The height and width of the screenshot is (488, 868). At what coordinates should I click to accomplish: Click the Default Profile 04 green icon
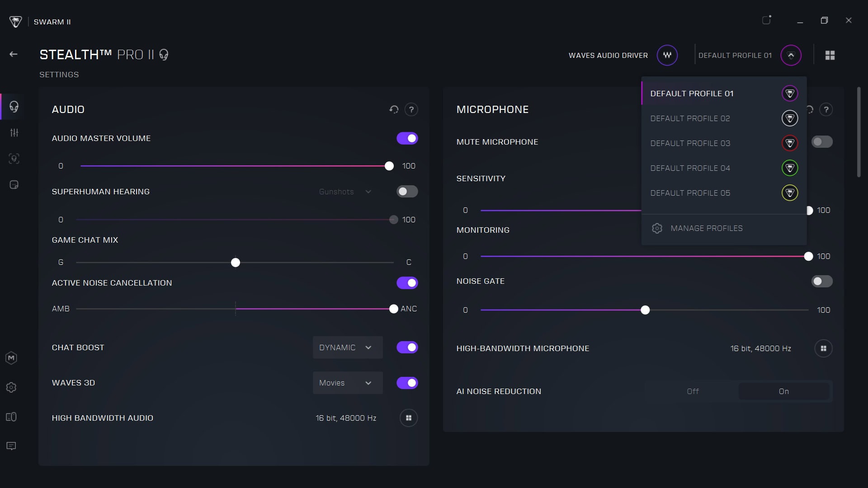pyautogui.click(x=790, y=168)
